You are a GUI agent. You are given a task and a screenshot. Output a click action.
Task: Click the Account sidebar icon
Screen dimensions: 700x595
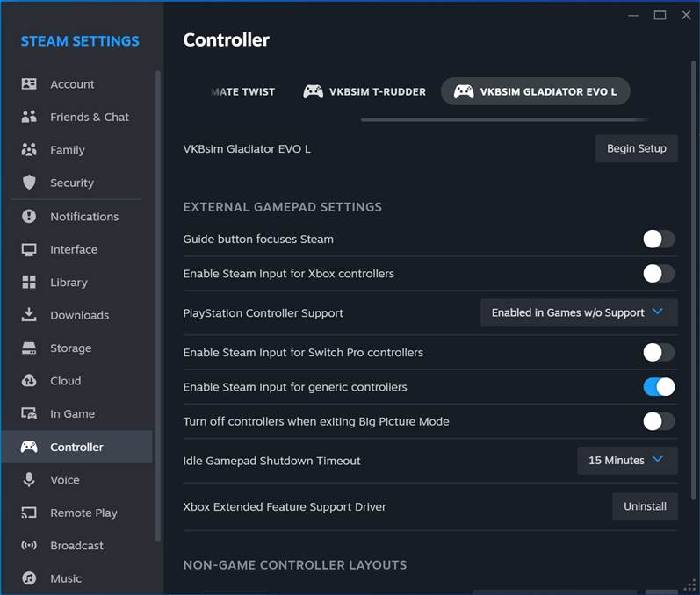pyautogui.click(x=29, y=84)
